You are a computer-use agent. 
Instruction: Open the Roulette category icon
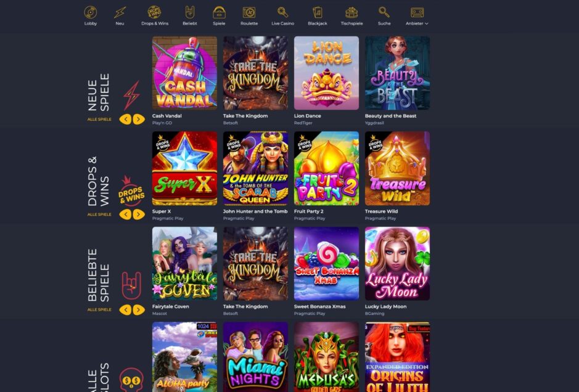(249, 13)
